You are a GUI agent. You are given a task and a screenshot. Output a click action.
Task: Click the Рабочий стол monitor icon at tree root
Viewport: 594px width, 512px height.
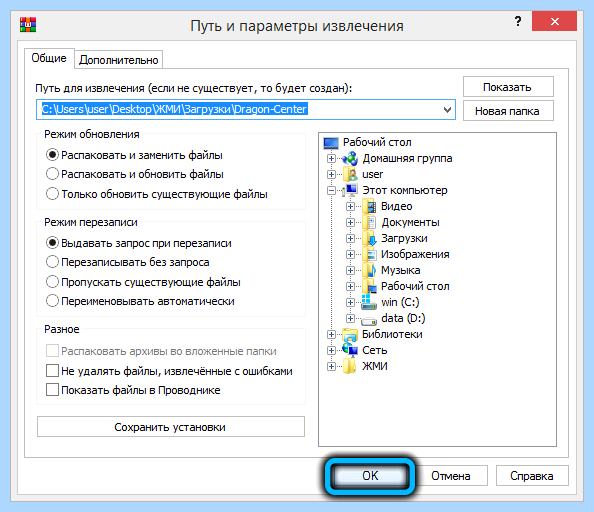click(x=331, y=143)
